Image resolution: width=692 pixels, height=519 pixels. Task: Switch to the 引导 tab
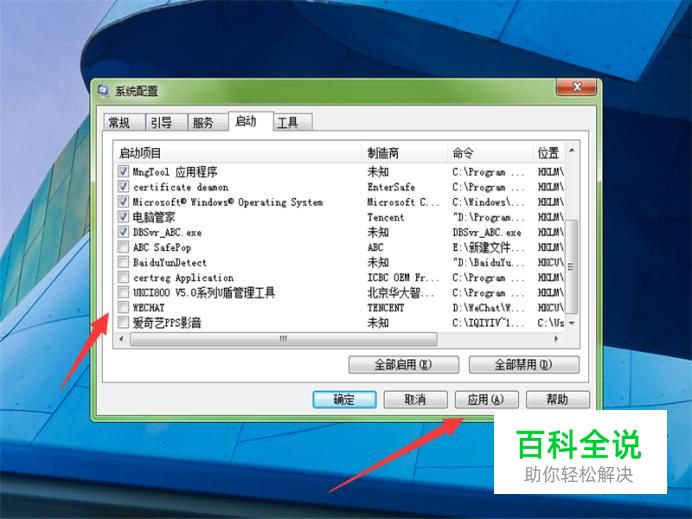coord(166,122)
